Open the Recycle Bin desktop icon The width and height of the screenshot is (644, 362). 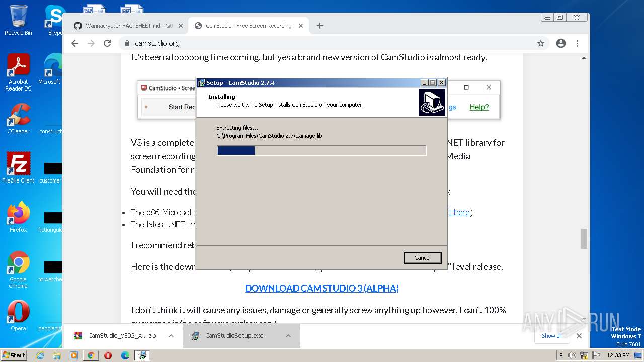[18, 20]
